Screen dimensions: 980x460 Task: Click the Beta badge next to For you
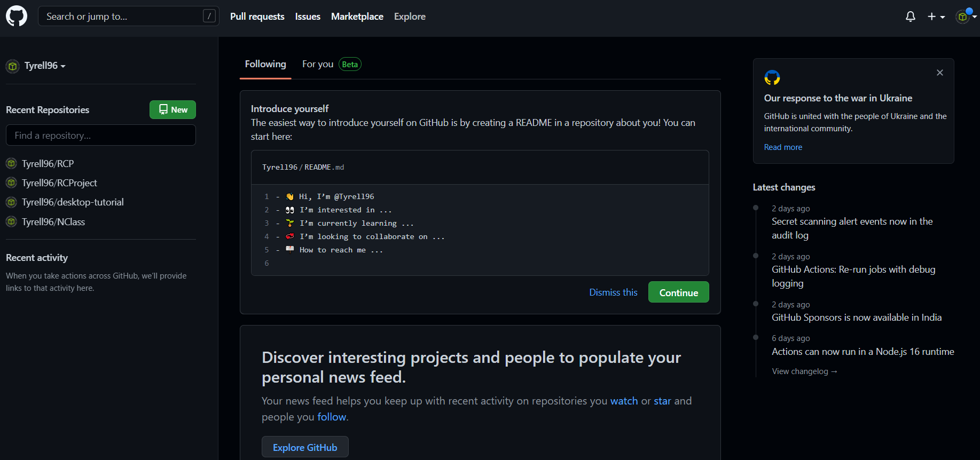tap(350, 65)
